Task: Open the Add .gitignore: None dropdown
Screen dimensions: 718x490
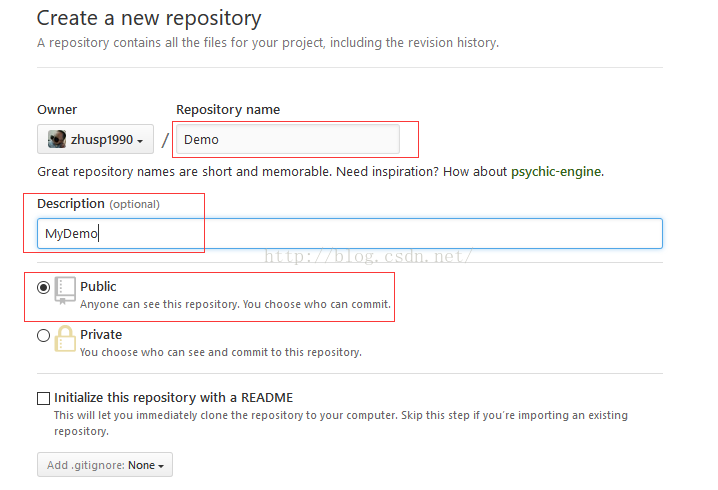Action: coord(105,465)
